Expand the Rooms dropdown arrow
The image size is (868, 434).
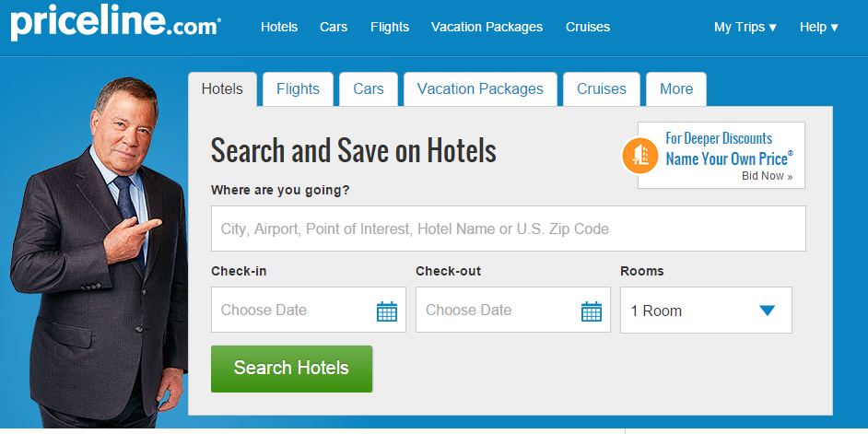pos(767,311)
